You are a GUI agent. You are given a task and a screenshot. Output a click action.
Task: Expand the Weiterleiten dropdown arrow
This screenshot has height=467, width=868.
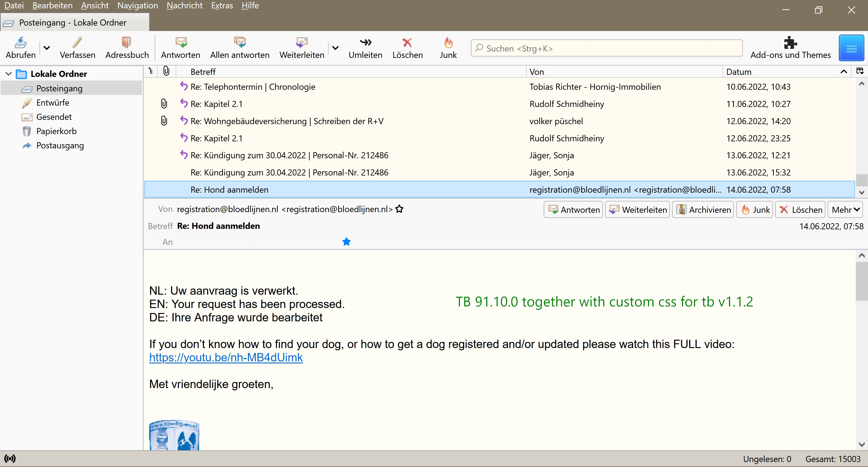[x=335, y=48]
